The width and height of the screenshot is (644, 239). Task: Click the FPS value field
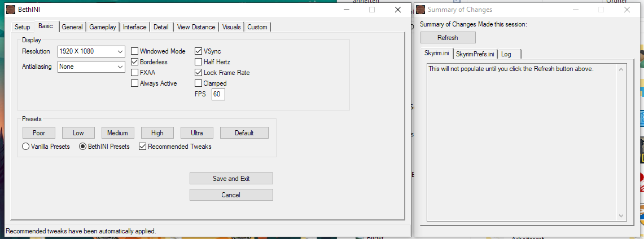(218, 94)
